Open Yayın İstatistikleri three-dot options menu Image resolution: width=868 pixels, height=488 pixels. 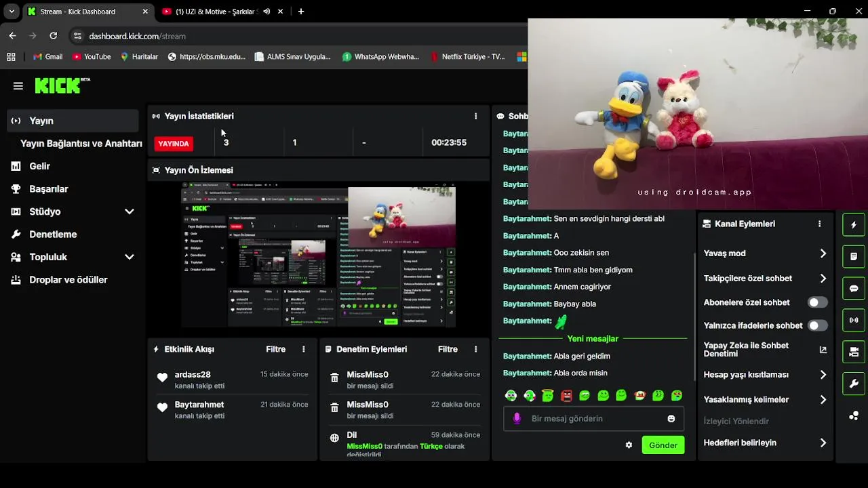pyautogui.click(x=475, y=117)
